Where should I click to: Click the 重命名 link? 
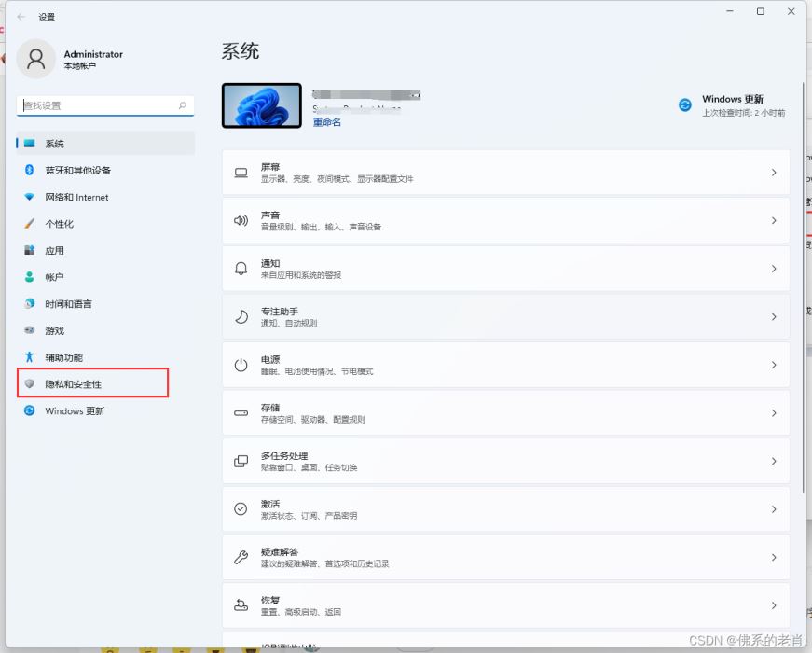point(327,122)
